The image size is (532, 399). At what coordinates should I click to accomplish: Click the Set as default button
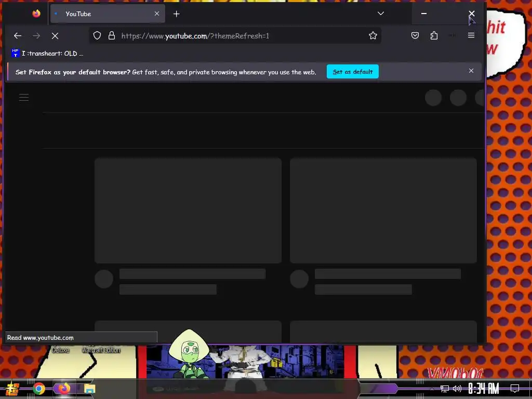pos(353,72)
